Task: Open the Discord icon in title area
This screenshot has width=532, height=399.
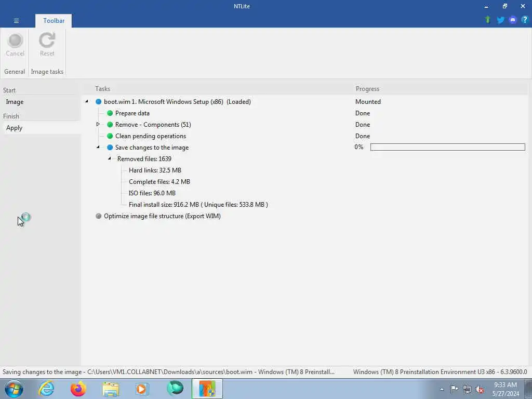Action: pos(513,20)
